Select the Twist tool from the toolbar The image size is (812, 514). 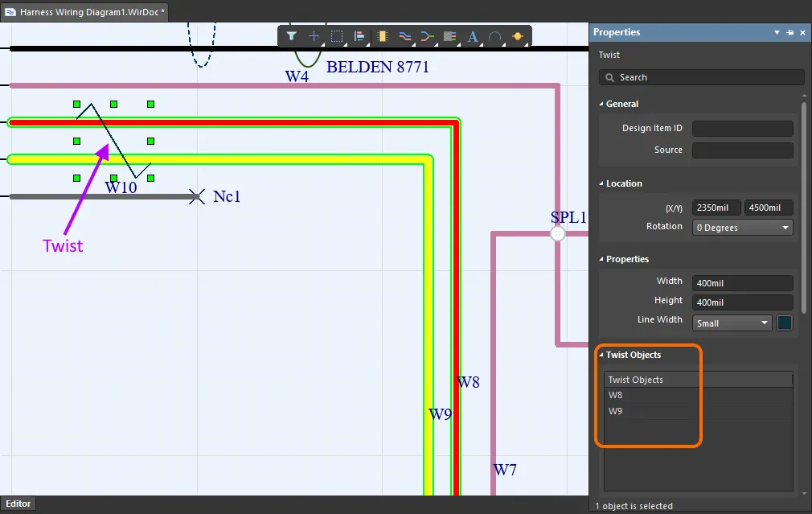404,36
